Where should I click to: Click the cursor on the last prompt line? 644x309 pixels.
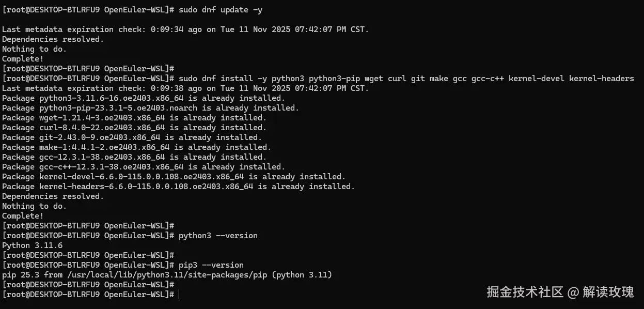tap(179, 295)
